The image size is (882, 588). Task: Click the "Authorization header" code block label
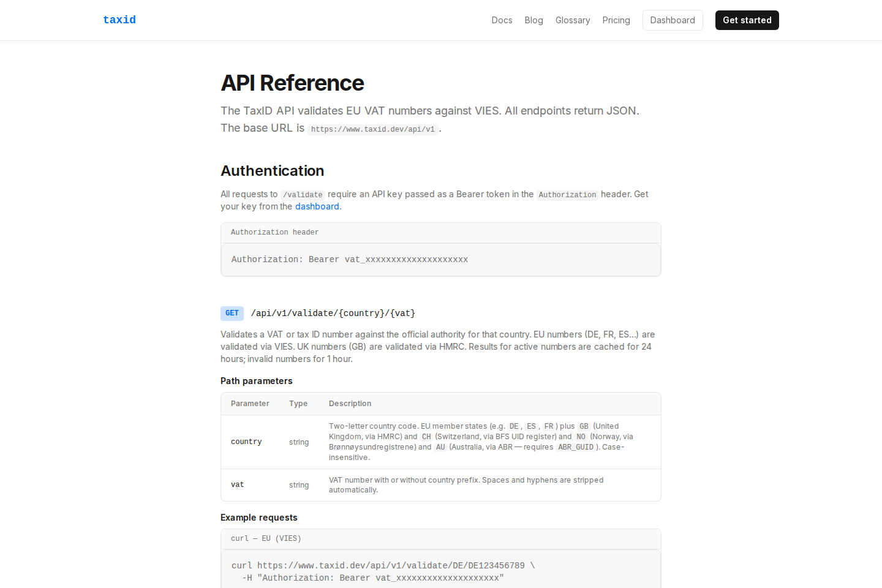pyautogui.click(x=274, y=232)
